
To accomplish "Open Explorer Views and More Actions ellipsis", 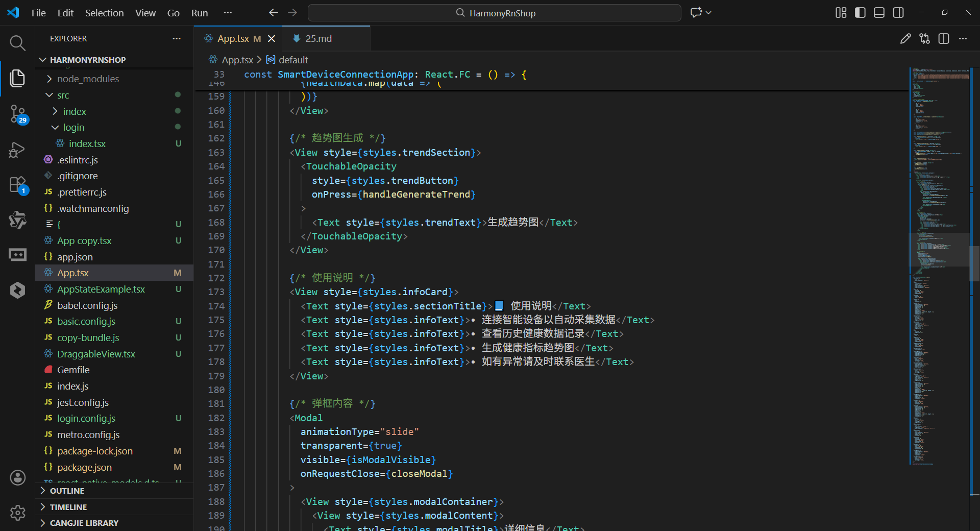I will (177, 39).
